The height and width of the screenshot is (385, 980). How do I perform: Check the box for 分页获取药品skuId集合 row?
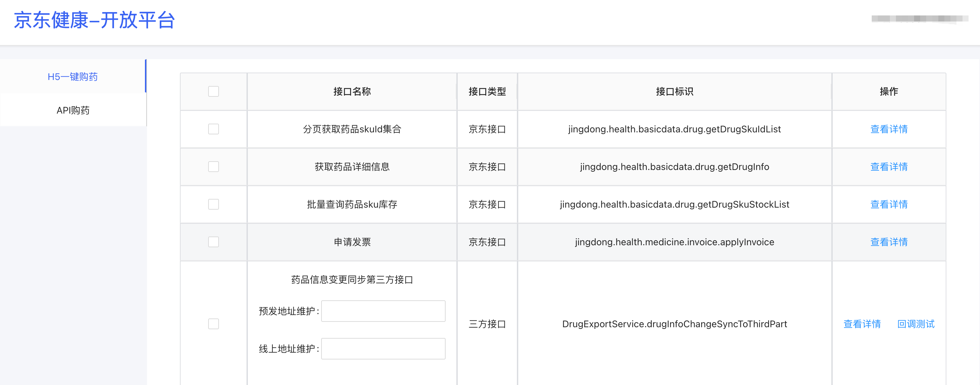point(214,129)
